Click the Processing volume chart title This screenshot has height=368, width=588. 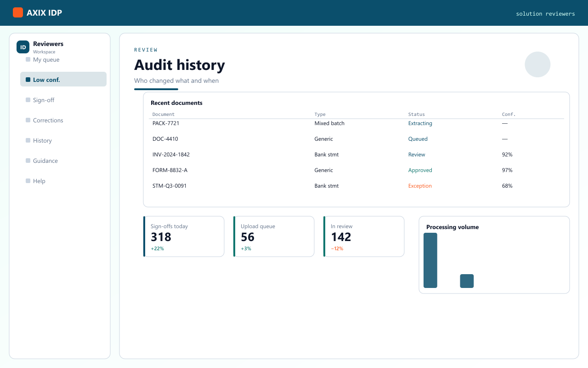[452, 227]
